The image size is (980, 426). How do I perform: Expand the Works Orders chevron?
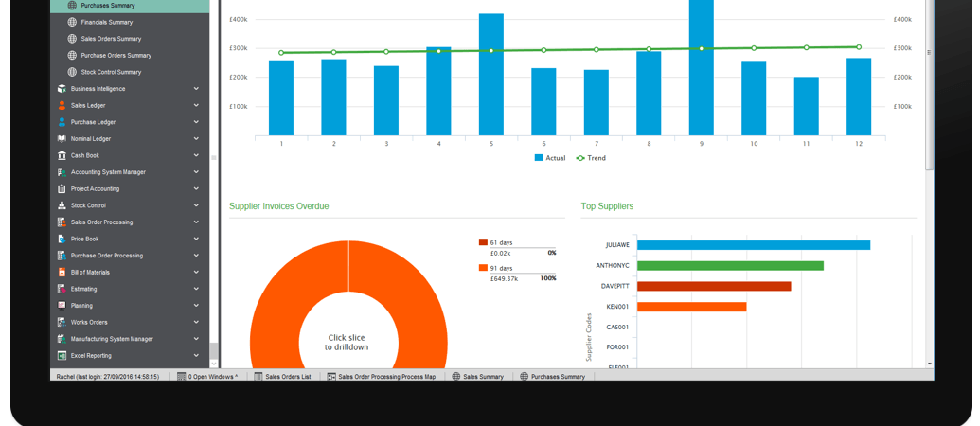point(196,322)
